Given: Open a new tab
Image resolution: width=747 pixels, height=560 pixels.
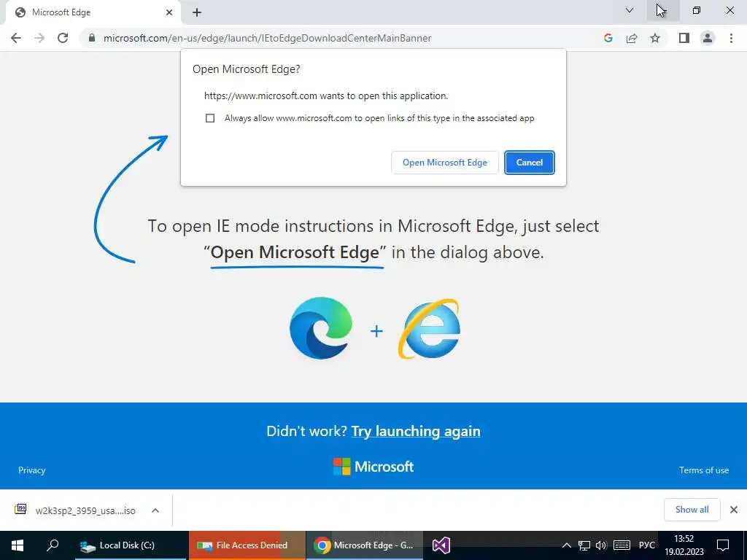Looking at the screenshot, I should pos(197,13).
